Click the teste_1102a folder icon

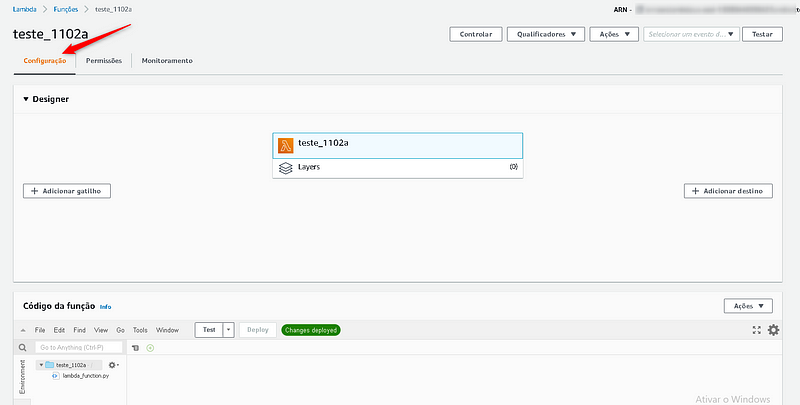click(x=49, y=365)
